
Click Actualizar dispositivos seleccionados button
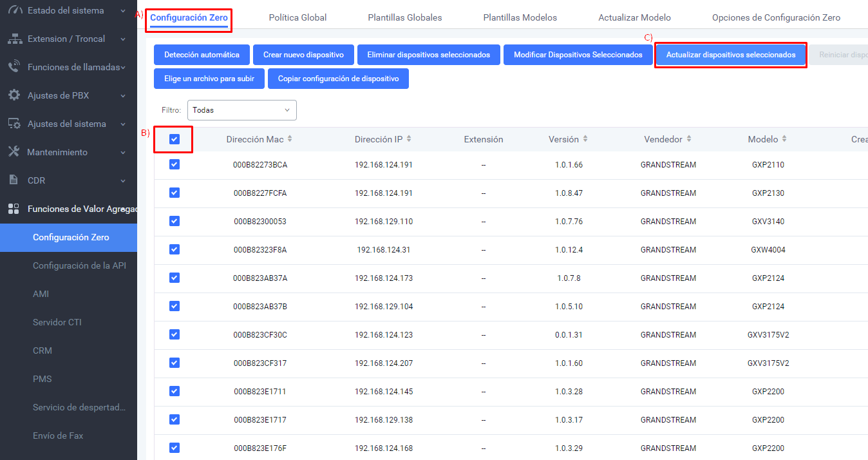click(731, 55)
